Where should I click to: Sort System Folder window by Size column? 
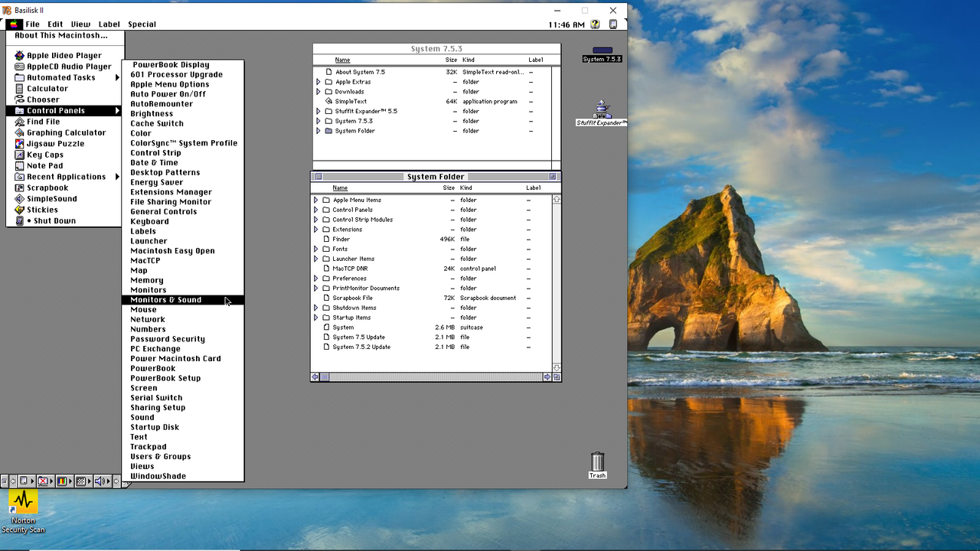(449, 187)
